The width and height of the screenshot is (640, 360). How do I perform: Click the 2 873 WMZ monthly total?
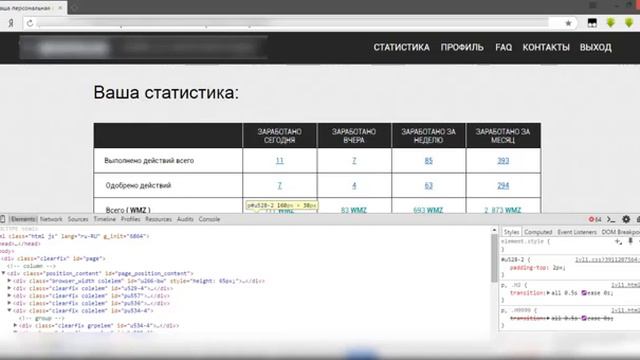(503, 210)
